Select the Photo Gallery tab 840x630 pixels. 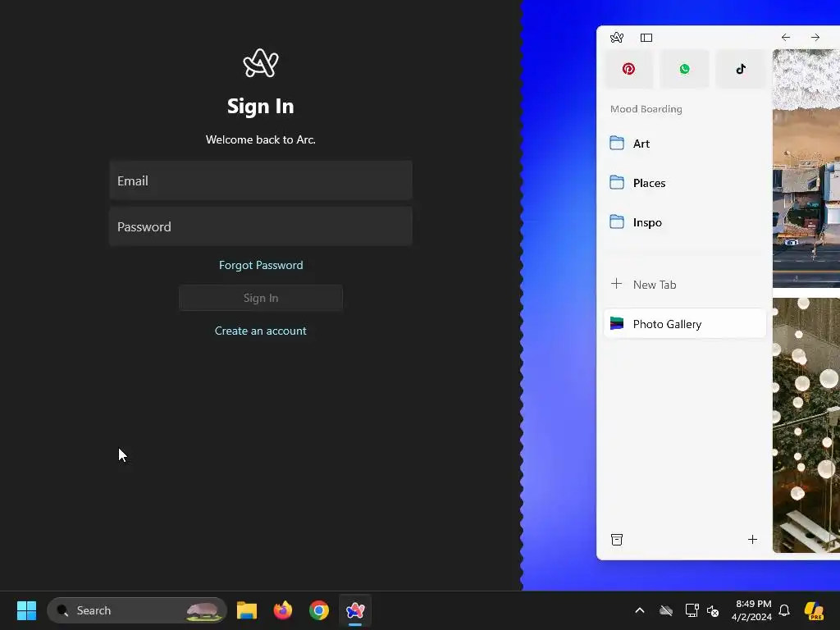[685, 323]
